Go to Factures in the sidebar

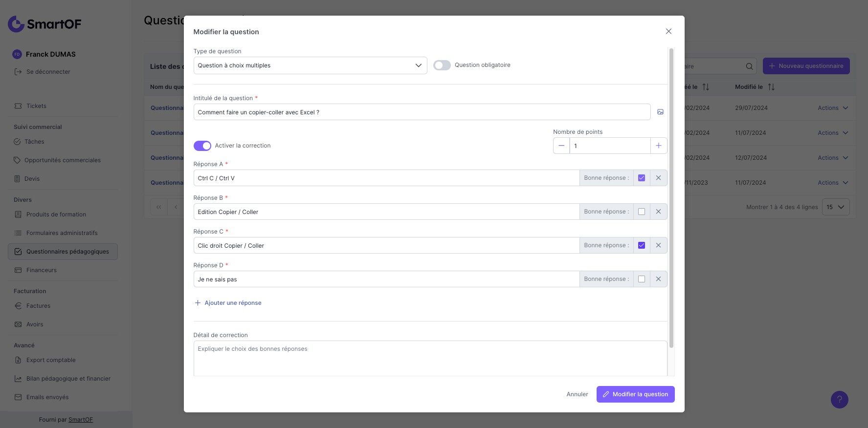38,306
